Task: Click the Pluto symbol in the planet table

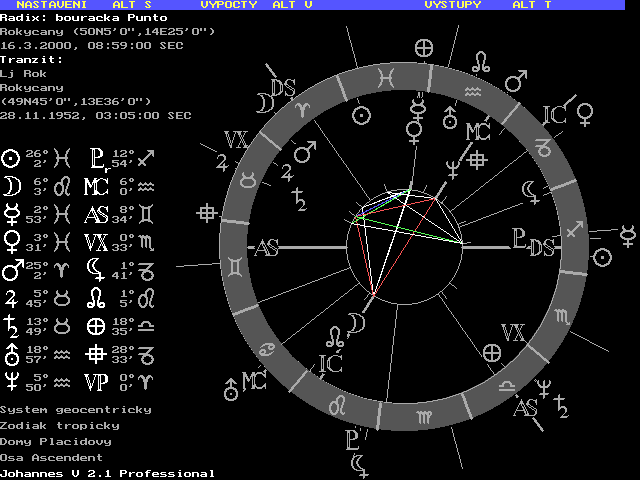Action: 96,158
